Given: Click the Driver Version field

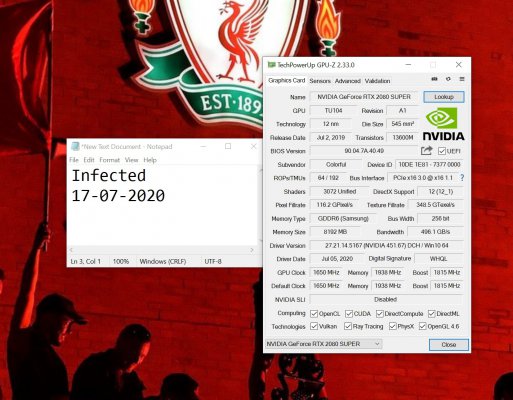Looking at the screenshot, I should 387,245.
